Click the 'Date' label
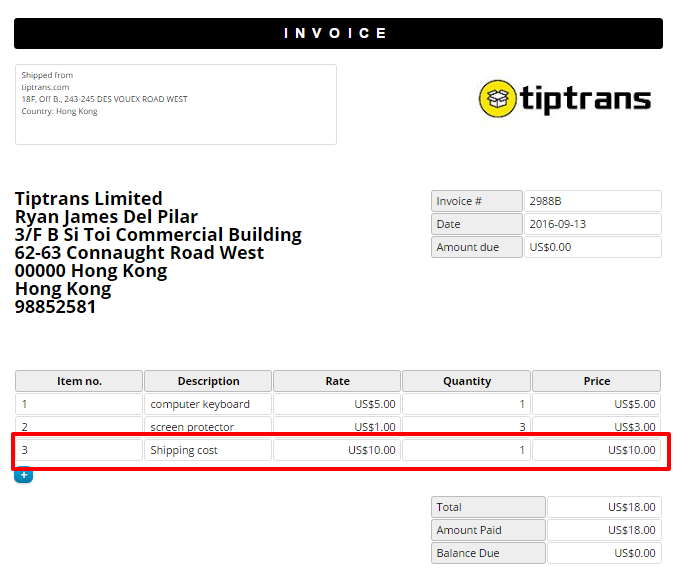Image resolution: width=679 pixels, height=583 pixels. [x=477, y=224]
